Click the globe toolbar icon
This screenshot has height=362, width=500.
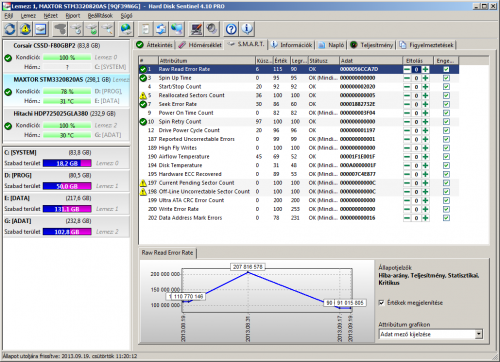pos(126,29)
